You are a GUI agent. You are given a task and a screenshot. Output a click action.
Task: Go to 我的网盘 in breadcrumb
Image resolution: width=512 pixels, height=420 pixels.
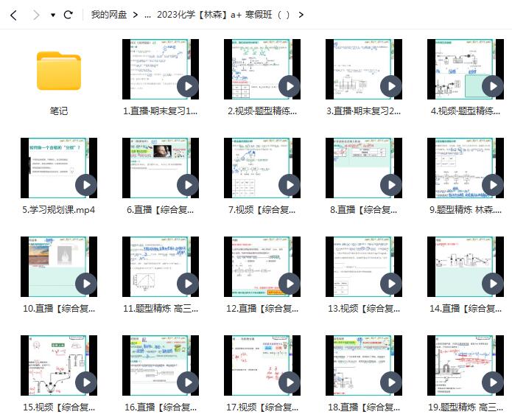click(x=109, y=15)
